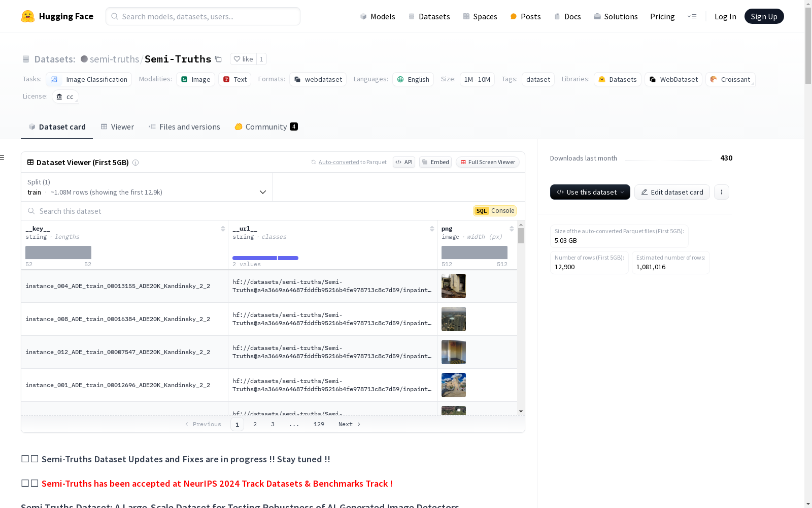Click the Croissant library tag
This screenshot has height=508, width=812.
(x=730, y=79)
